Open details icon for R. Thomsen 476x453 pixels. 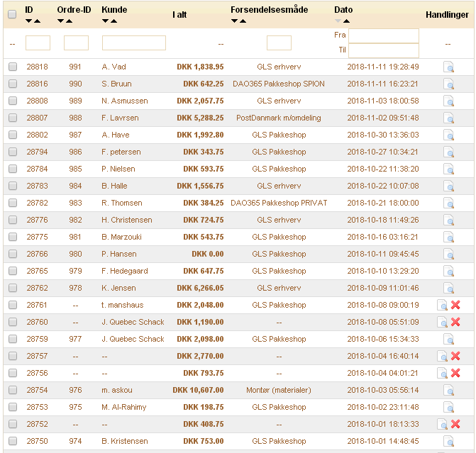[448, 203]
